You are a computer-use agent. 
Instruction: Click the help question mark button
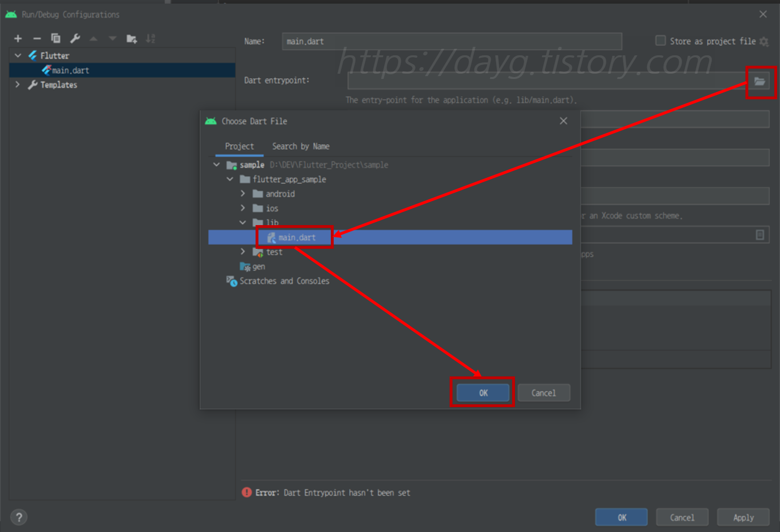(19, 517)
